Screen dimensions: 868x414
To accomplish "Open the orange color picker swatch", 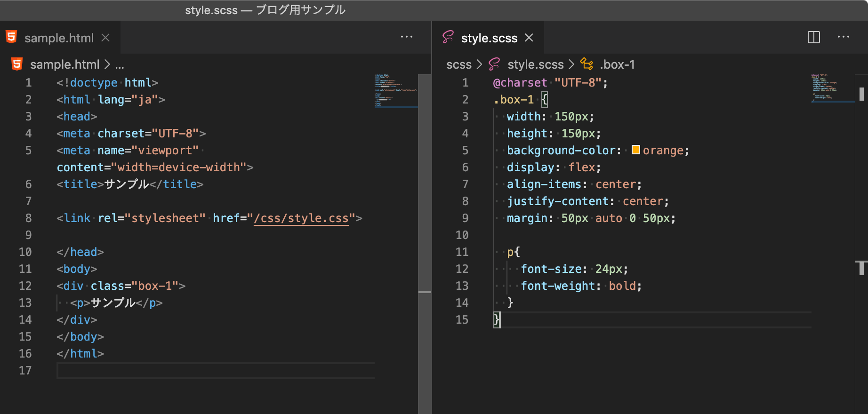I will [x=635, y=150].
